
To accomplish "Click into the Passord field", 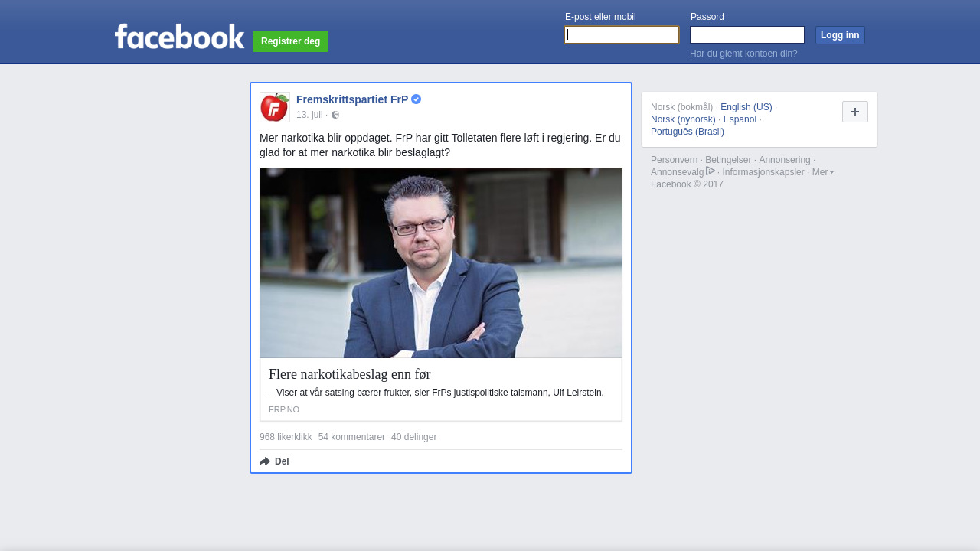I will 746,35.
